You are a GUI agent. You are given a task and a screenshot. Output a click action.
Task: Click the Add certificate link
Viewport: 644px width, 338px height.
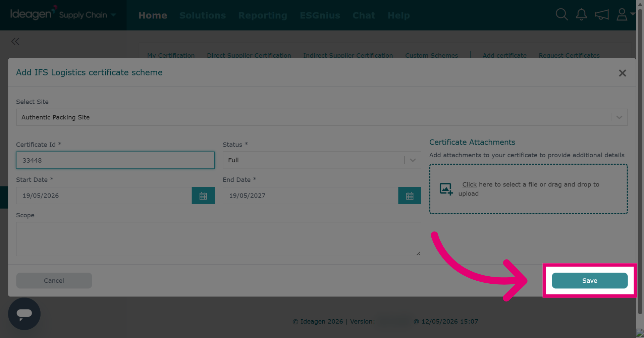coord(504,55)
